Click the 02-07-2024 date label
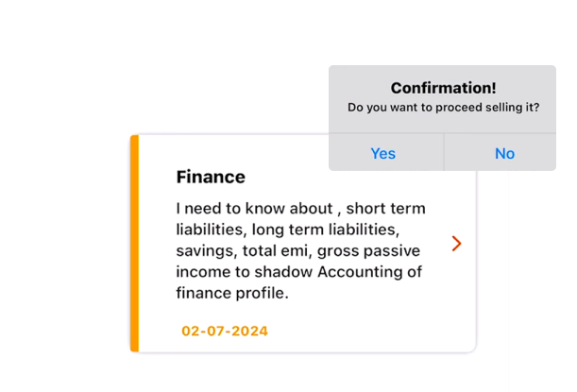 (x=225, y=331)
